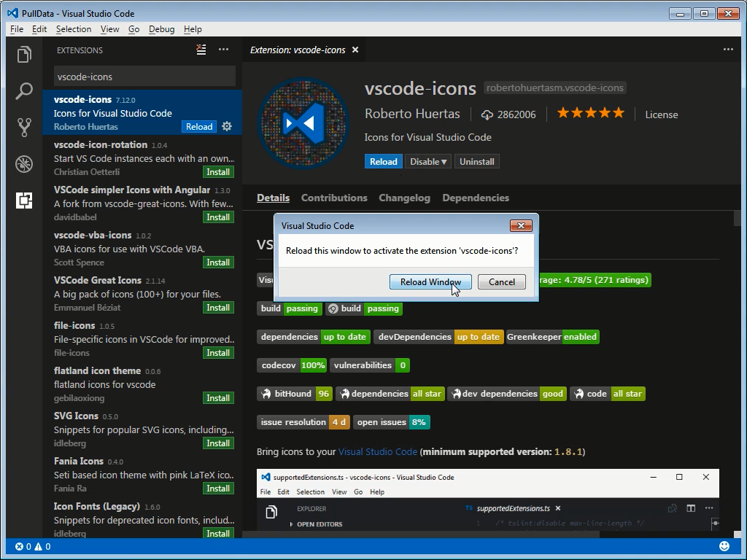Install vscode-vba-icons extension
Screen dimensions: 747x560
pyautogui.click(x=218, y=262)
